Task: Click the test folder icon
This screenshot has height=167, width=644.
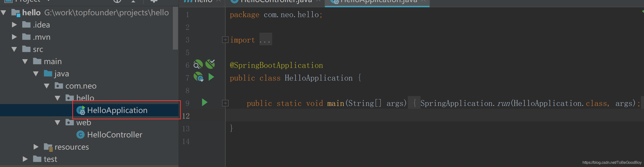Action: (37, 159)
